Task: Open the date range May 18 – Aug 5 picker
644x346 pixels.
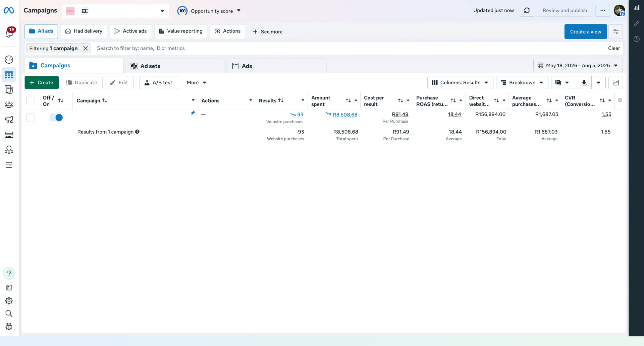Action: point(578,66)
